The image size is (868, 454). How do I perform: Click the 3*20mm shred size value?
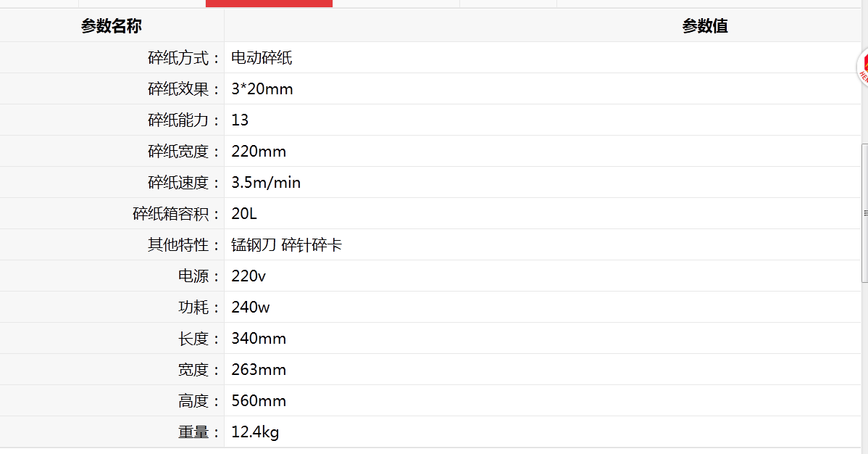[x=262, y=88]
